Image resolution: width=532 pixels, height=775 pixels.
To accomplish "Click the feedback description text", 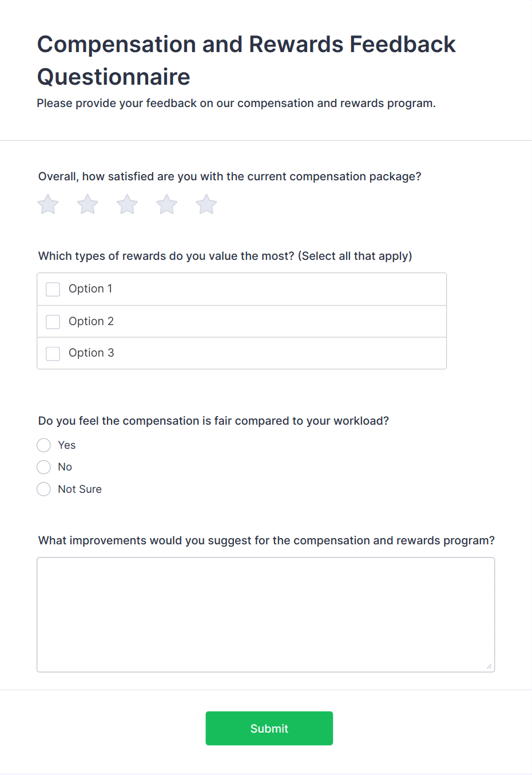I will (236, 103).
